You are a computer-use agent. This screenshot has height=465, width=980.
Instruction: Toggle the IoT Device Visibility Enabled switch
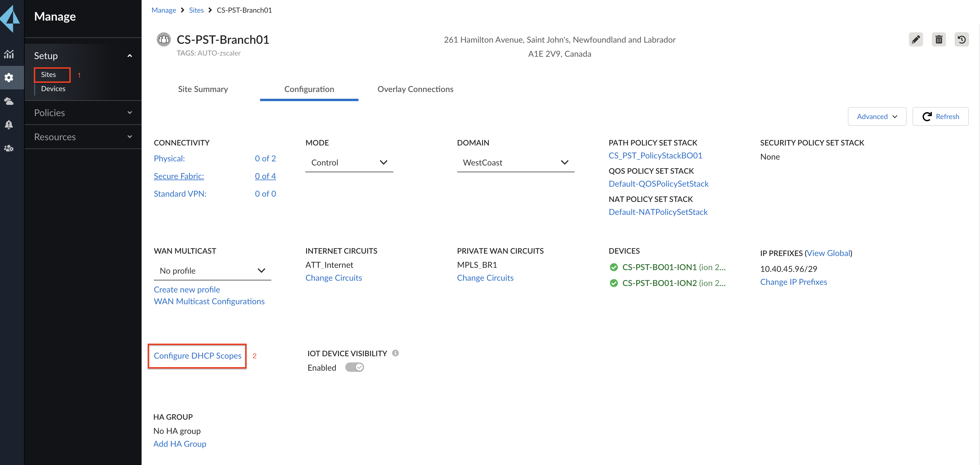click(x=354, y=367)
